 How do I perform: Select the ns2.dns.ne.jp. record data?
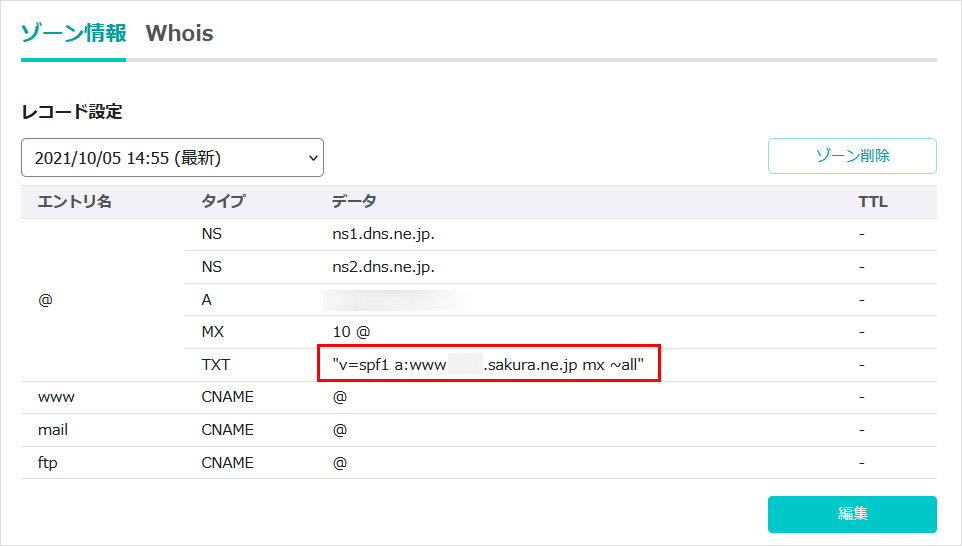click(383, 267)
